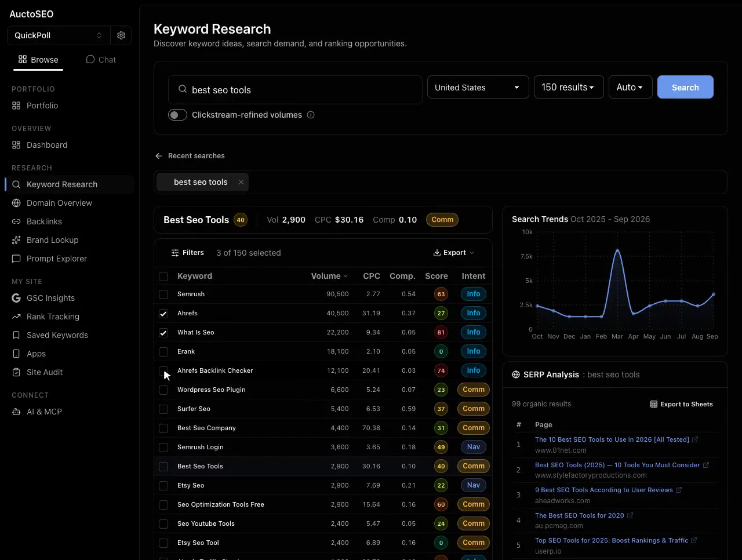Open external link icon for stylefactoryproductions result
Screen dimensions: 742x560
(705, 465)
